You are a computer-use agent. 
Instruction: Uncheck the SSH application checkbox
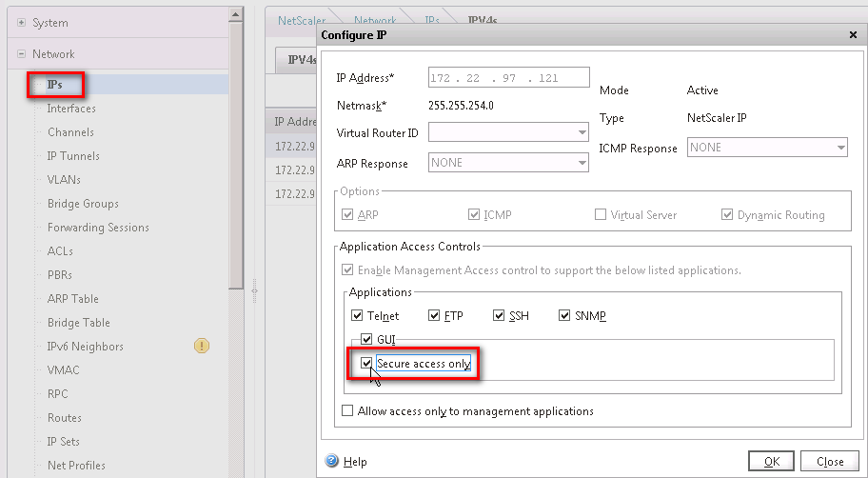click(499, 316)
